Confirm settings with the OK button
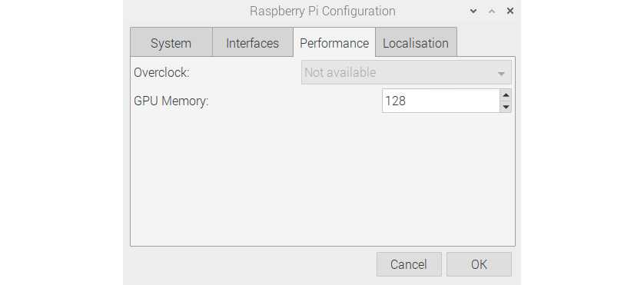The height and width of the screenshot is (285, 644). pos(479,264)
